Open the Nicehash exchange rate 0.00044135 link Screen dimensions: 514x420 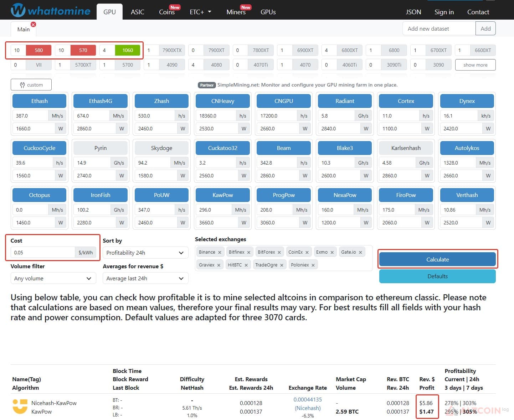pyautogui.click(x=308, y=400)
